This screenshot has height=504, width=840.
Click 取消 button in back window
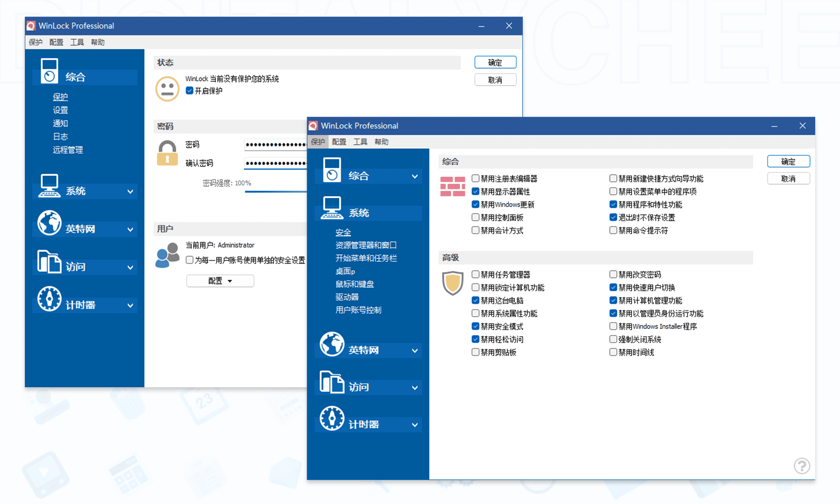click(x=495, y=80)
